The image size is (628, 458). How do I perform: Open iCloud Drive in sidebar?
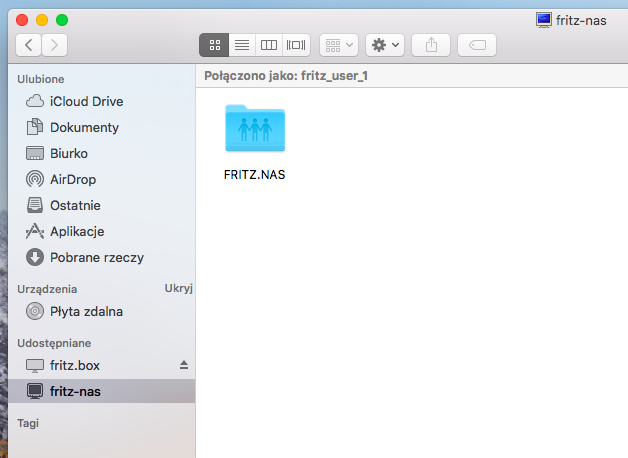click(x=86, y=101)
